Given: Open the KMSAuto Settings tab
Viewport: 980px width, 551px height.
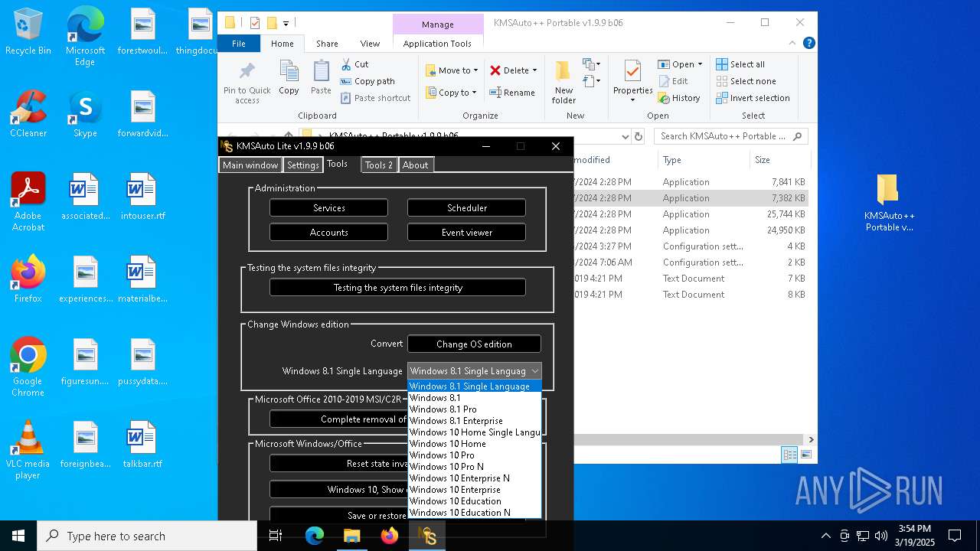Looking at the screenshot, I should 303,165.
